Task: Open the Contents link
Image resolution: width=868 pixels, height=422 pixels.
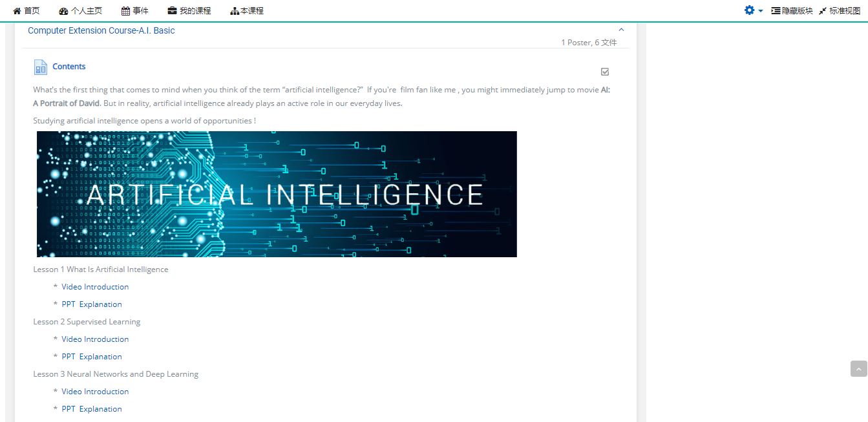Action: point(69,67)
